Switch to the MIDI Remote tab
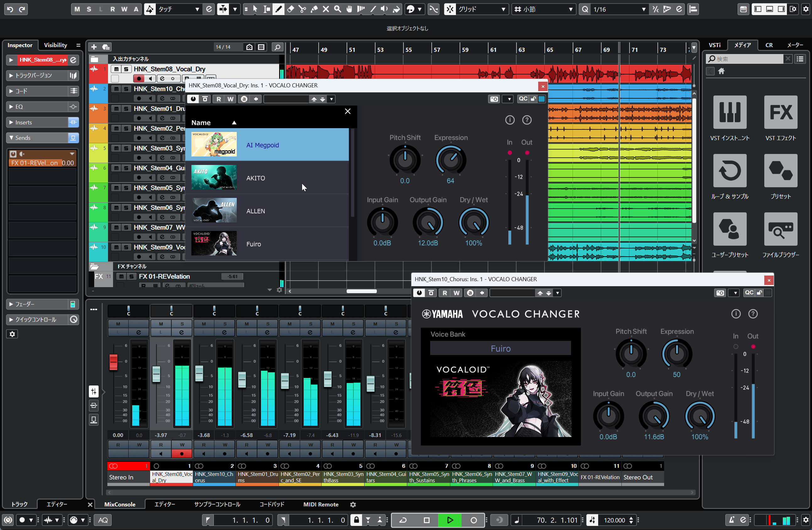Viewport: 812px width, 530px height. tap(321, 504)
